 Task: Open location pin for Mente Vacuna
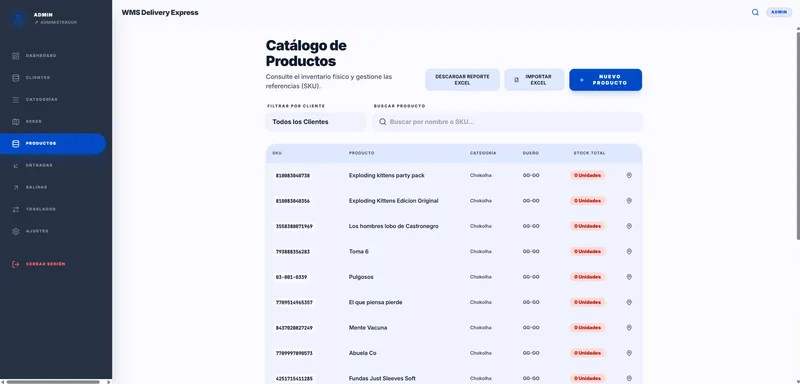pyautogui.click(x=629, y=327)
